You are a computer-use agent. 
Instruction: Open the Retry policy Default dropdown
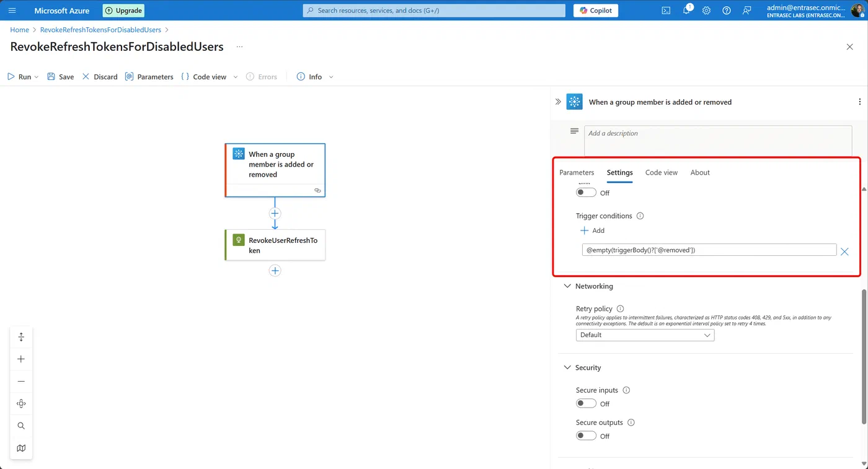tap(645, 335)
